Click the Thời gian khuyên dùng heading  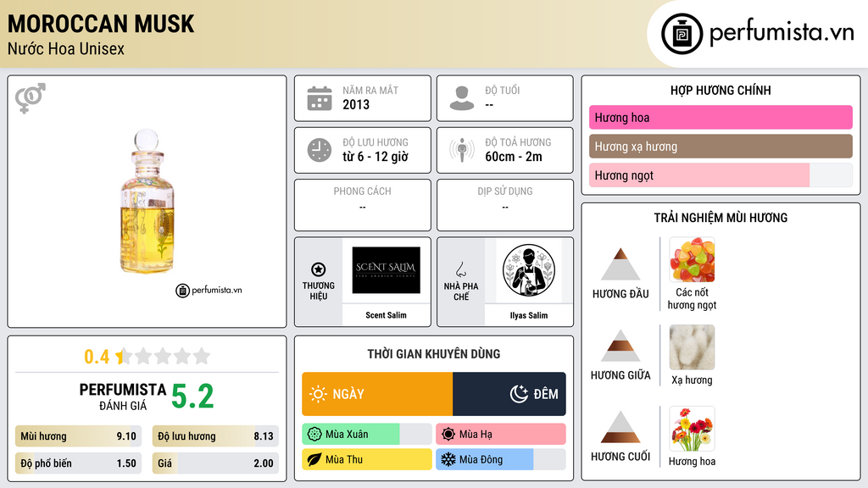point(434,354)
